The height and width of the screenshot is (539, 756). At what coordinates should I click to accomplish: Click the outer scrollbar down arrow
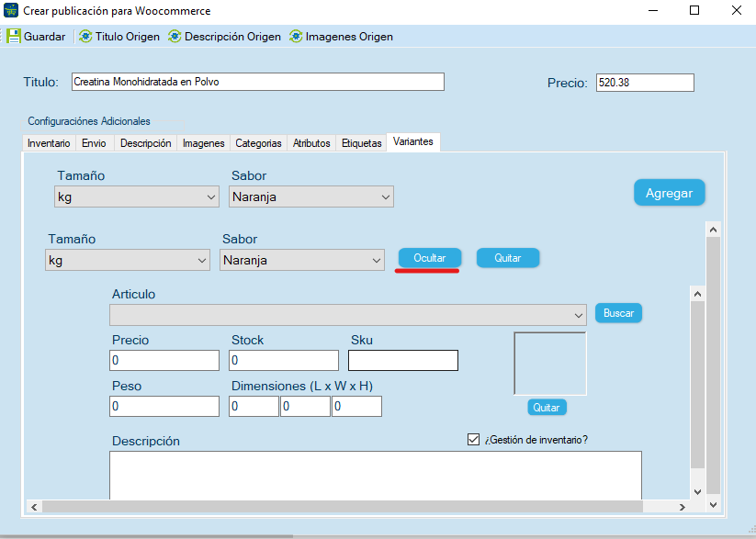[713, 505]
